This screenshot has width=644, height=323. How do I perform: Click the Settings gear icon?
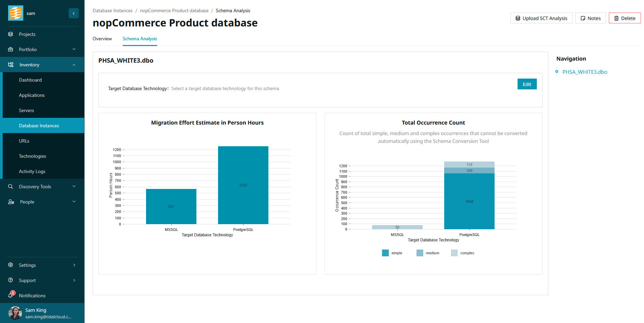coord(10,265)
